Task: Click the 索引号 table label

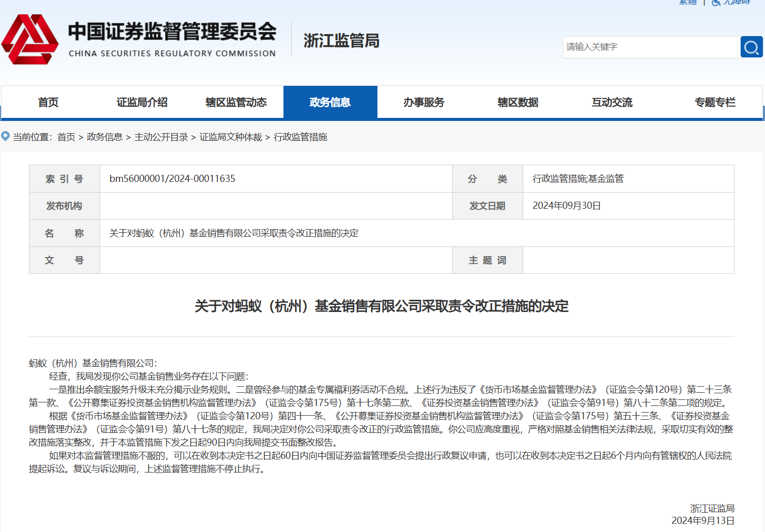Action: pyautogui.click(x=65, y=179)
